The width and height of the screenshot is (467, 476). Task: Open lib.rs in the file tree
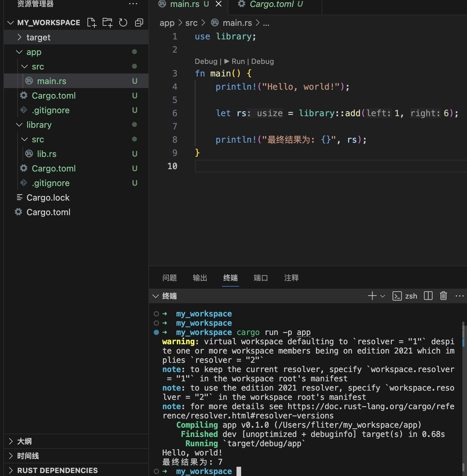coord(47,154)
